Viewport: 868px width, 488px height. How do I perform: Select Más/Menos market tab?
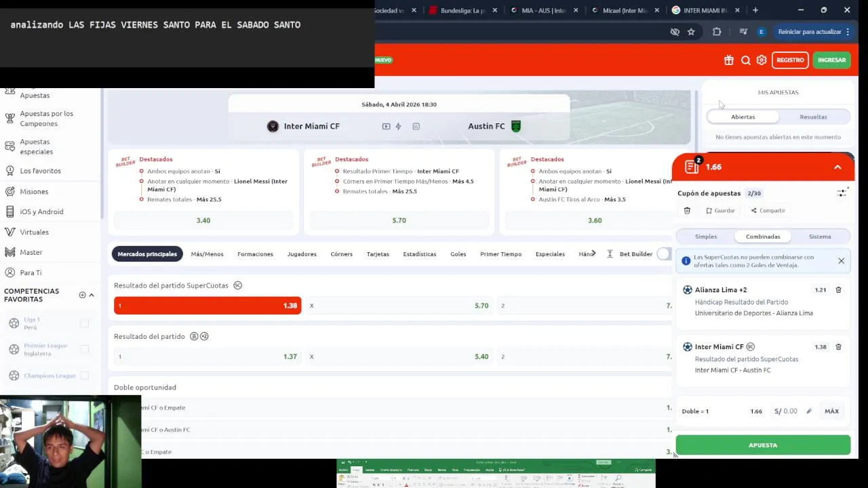pos(207,254)
